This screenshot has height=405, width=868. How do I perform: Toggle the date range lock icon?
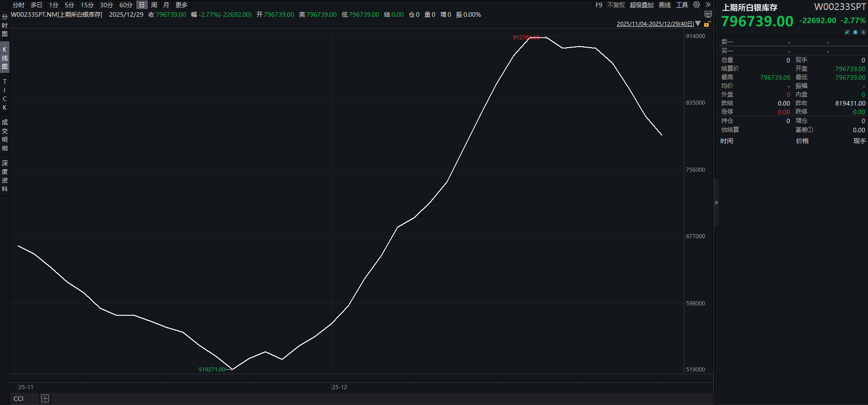click(x=707, y=24)
